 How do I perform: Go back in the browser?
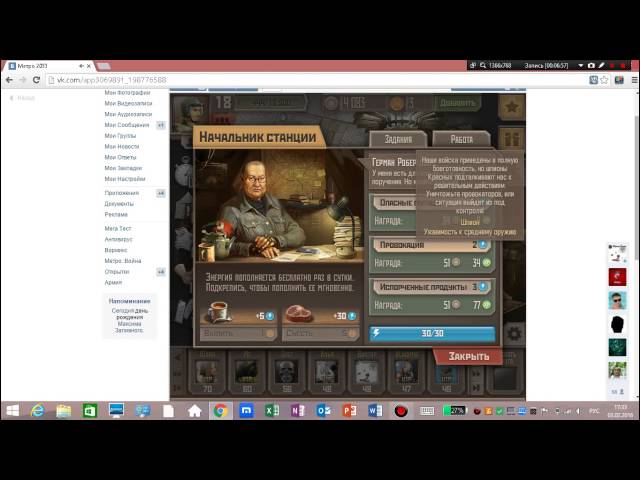pyautogui.click(x=9, y=80)
